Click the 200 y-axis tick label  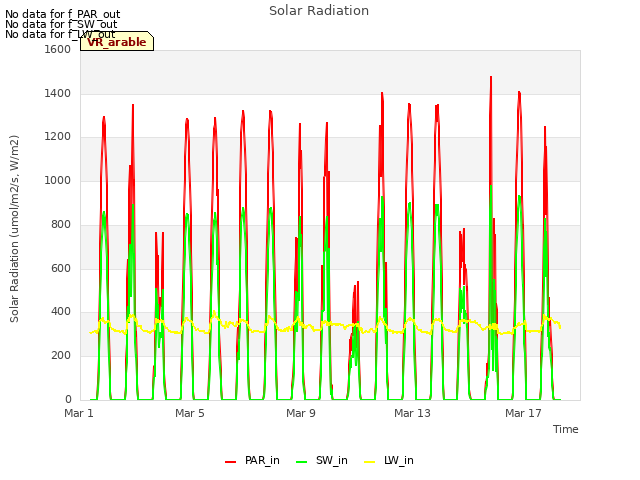(x=61, y=356)
